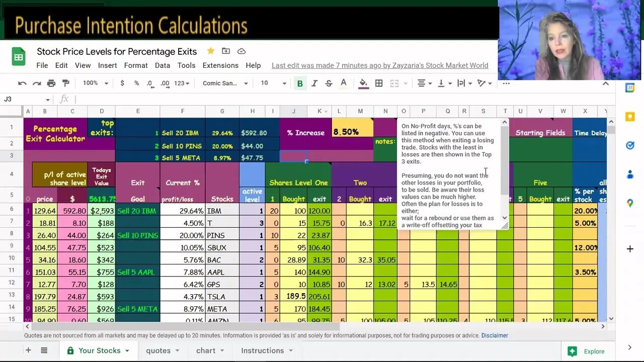Open the Edit menu
The height and width of the screenshot is (362, 644).
click(61, 65)
